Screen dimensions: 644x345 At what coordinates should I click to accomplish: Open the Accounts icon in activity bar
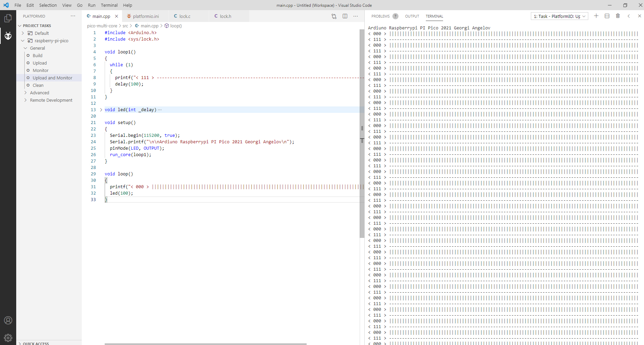point(8,320)
